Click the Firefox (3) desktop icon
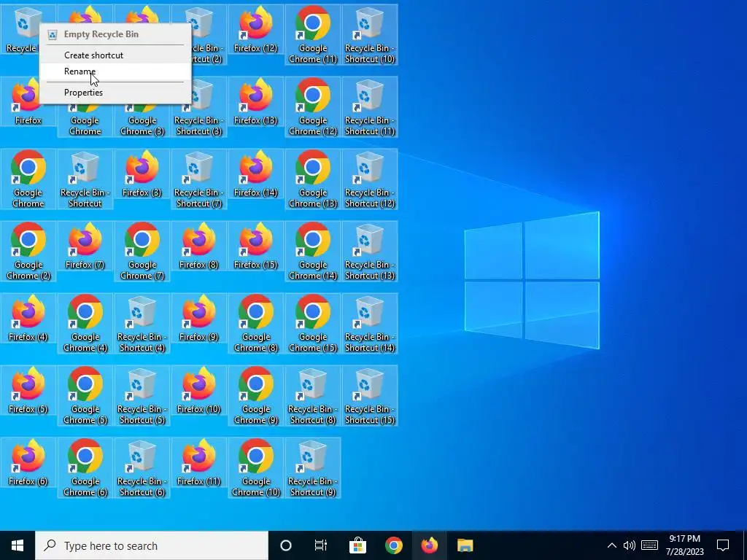Screen dimensions: 747x560 pos(142,174)
